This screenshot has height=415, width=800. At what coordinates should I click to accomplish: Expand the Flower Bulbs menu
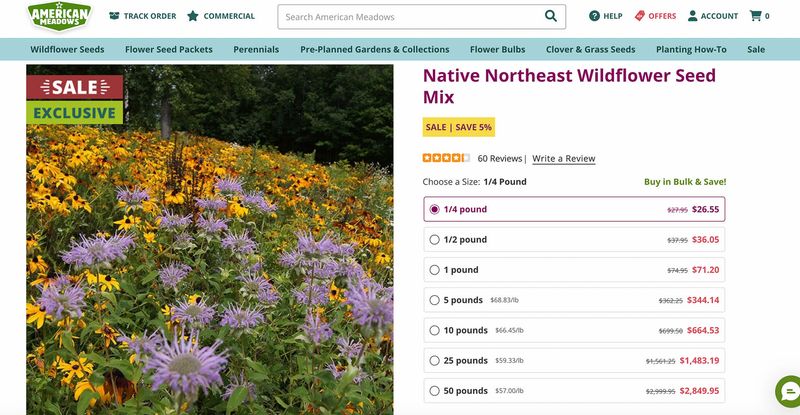coord(497,50)
